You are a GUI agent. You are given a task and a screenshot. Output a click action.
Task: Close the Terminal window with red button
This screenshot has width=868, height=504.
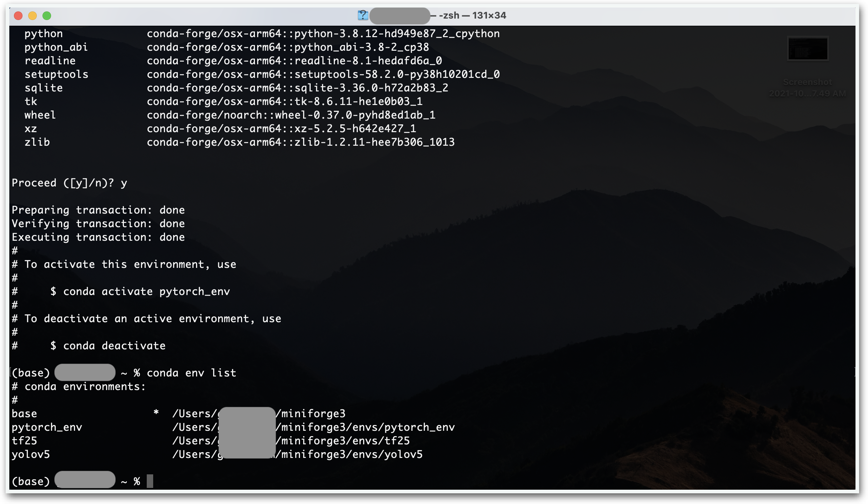point(18,16)
